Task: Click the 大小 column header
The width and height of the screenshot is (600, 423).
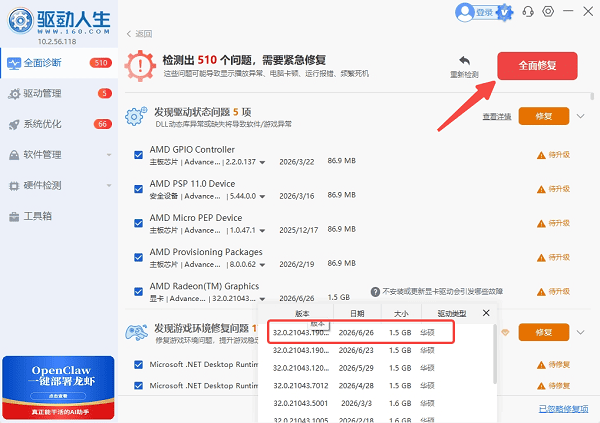Action: [x=401, y=314]
